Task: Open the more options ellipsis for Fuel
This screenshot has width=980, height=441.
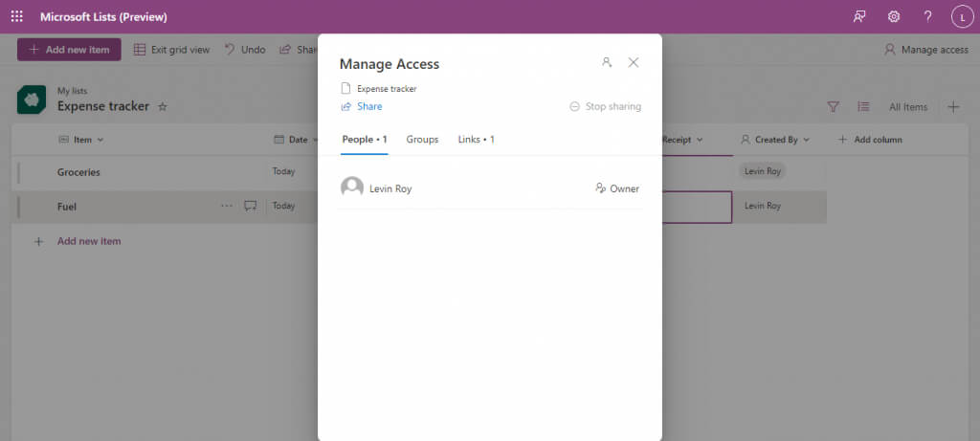Action: click(227, 206)
